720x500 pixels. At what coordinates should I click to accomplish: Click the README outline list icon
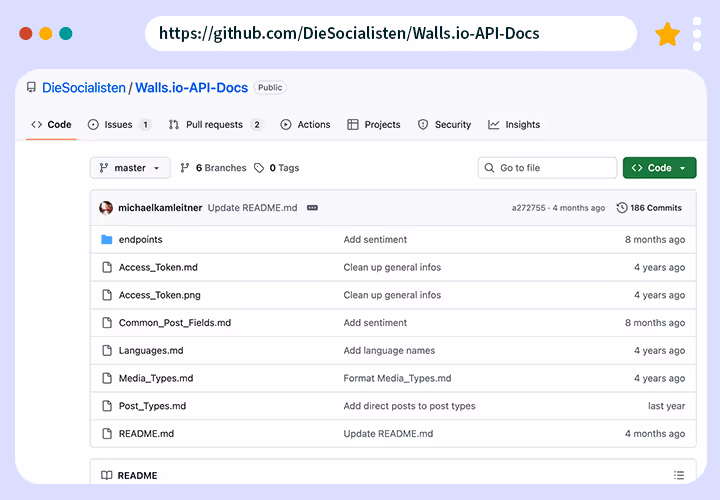click(x=679, y=475)
